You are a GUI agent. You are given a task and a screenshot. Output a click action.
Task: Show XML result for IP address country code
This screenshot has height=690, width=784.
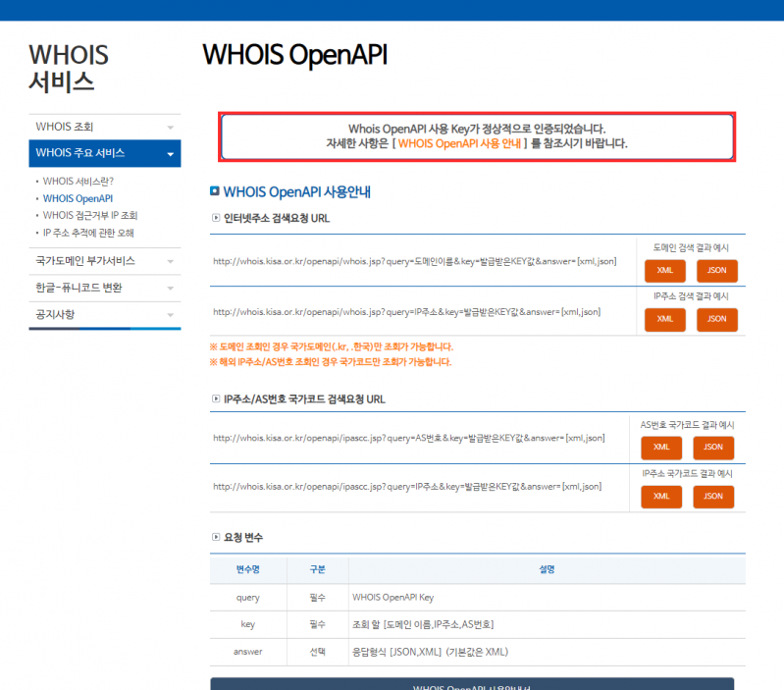660,497
